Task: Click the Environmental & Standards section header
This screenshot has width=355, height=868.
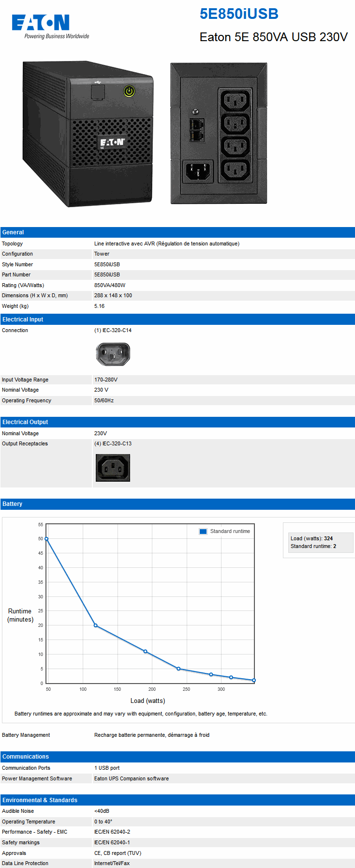Action: point(177,800)
